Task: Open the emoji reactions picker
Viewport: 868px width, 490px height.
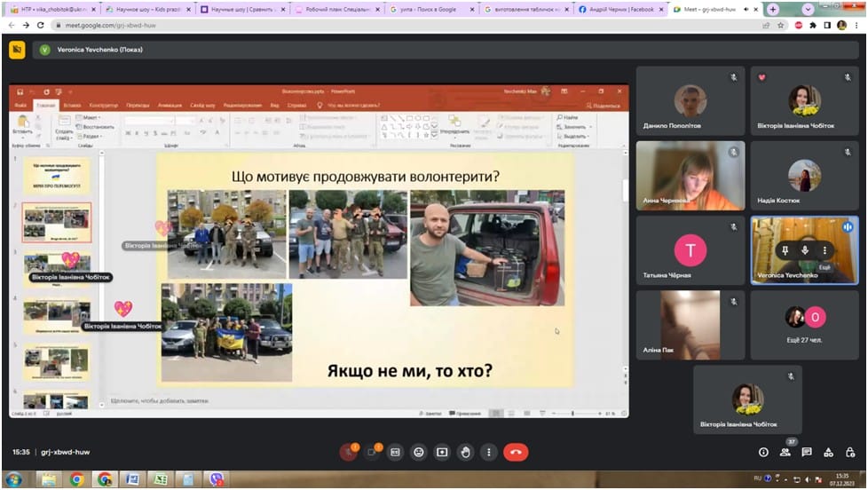Action: pyautogui.click(x=419, y=452)
